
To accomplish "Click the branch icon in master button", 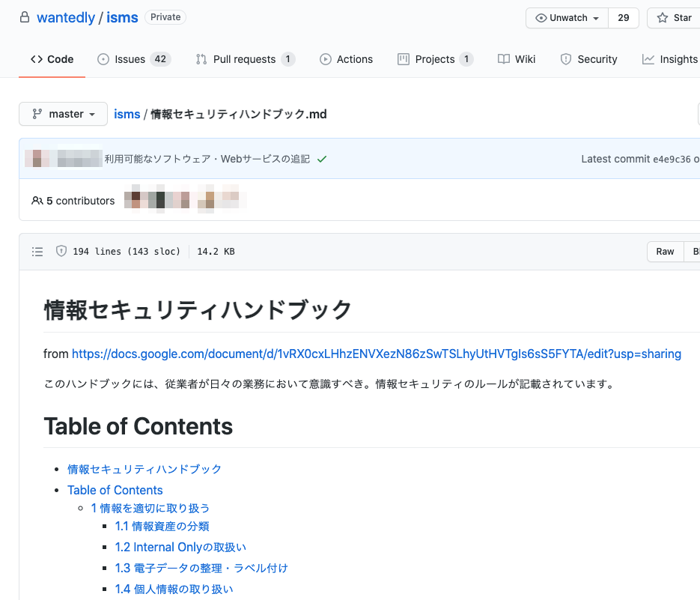I will pos(37,114).
